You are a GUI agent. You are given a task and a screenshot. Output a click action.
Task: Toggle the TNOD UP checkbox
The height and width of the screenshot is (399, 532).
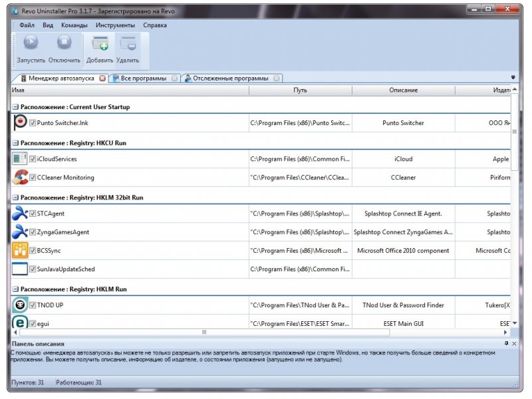click(x=33, y=305)
